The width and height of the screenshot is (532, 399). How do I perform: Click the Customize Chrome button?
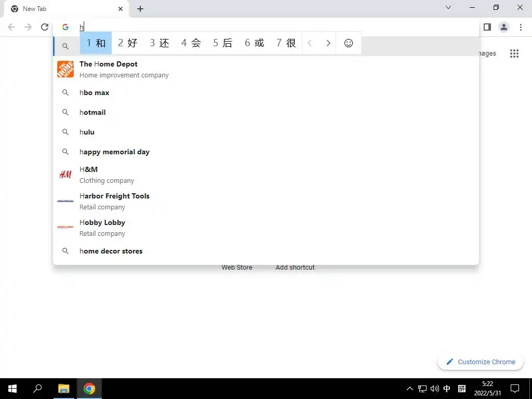click(x=481, y=362)
